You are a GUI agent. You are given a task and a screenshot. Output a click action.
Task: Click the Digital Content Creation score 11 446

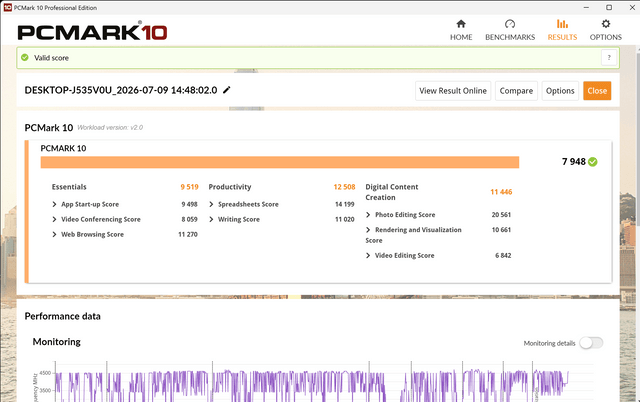tap(501, 192)
